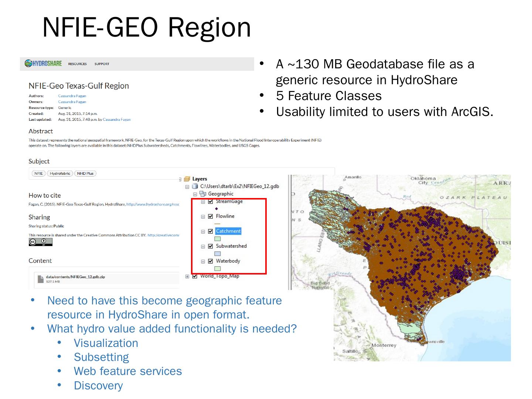This screenshot has height=399, width=532.
Task: Click the Geographic data frame icon
Action: point(203,194)
